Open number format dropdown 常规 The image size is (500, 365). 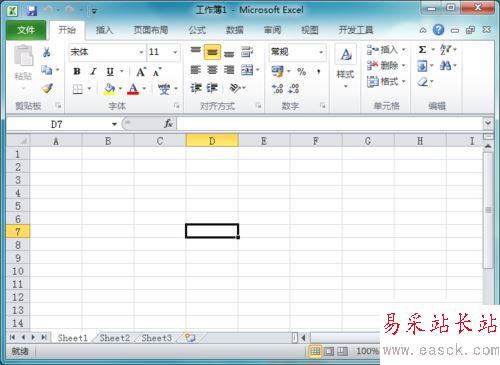(x=321, y=52)
